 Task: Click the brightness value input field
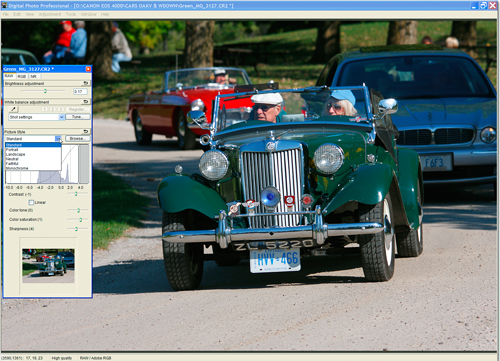[x=80, y=91]
